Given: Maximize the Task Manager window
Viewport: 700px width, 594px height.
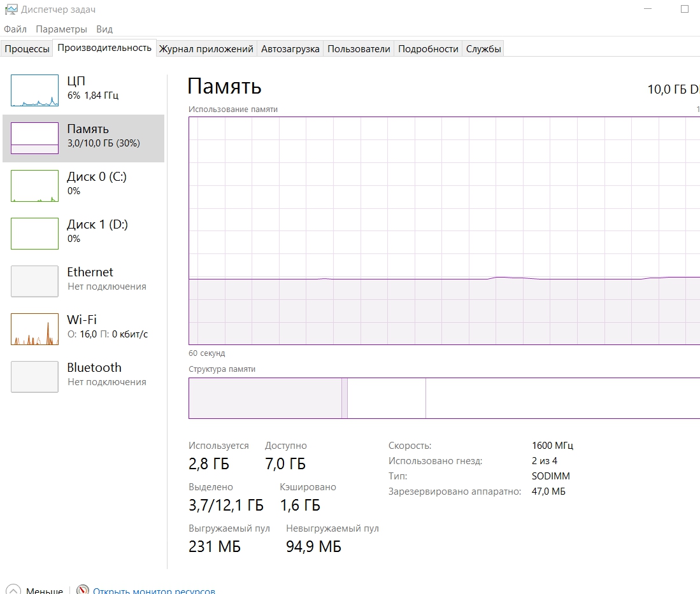Looking at the screenshot, I should [684, 9].
